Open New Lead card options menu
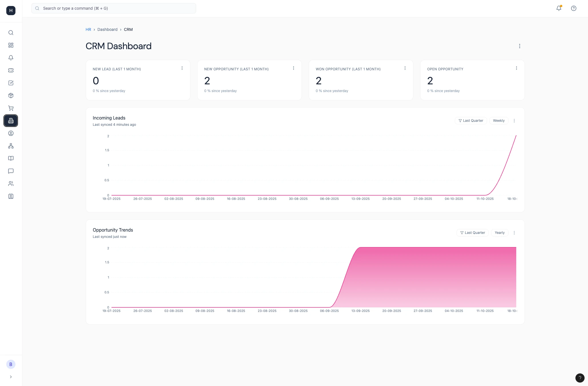 (x=182, y=68)
